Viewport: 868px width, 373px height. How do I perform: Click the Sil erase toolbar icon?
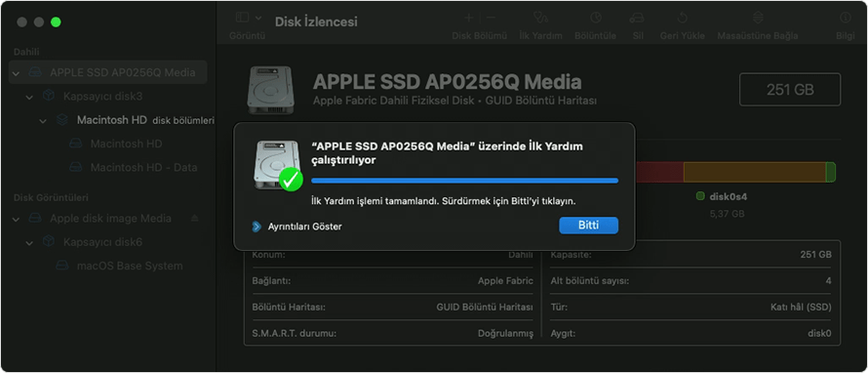point(637,18)
